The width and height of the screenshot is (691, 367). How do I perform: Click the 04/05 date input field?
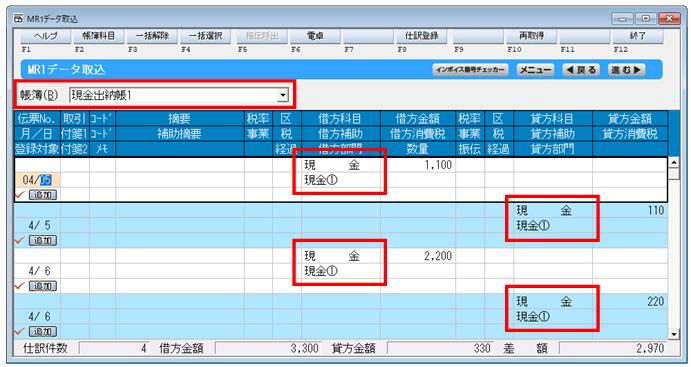37,180
